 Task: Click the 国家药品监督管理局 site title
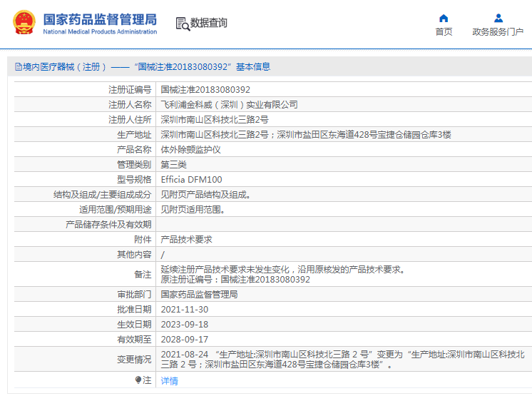tap(100, 19)
